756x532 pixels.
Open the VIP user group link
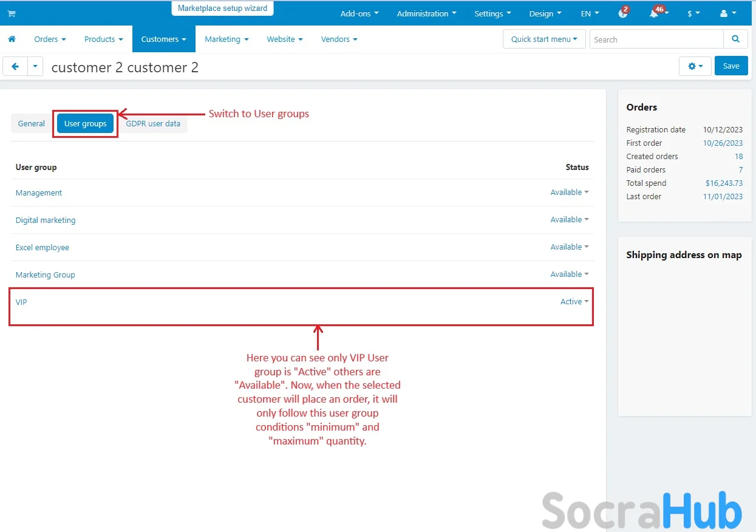[x=21, y=302]
